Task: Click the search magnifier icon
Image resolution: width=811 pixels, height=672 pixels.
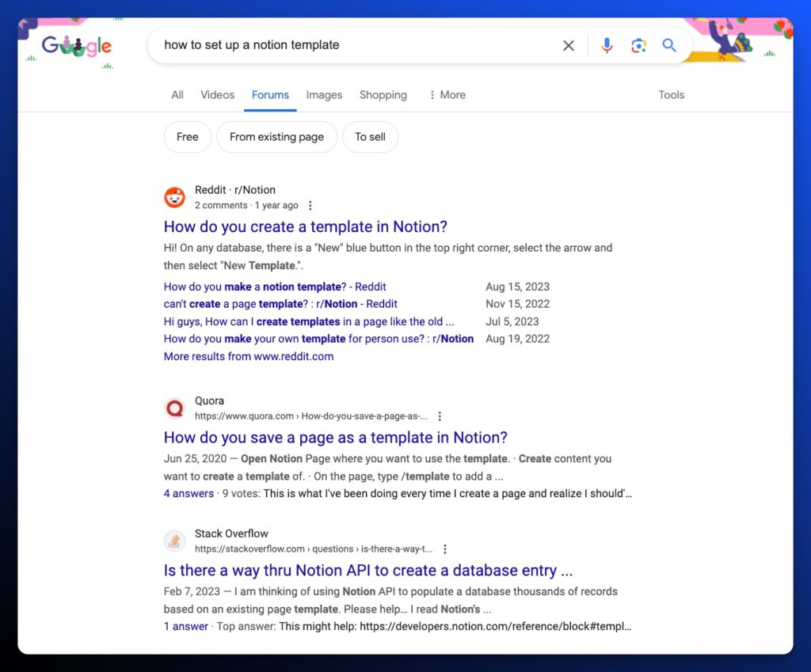Action: 669,46
